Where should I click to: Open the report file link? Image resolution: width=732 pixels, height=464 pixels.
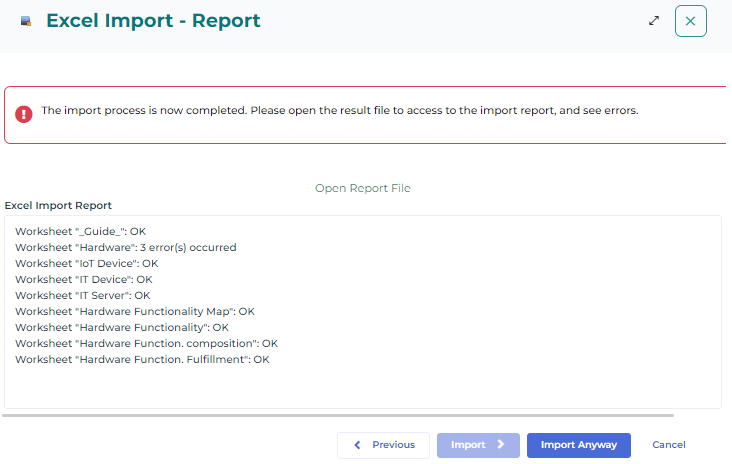[362, 188]
